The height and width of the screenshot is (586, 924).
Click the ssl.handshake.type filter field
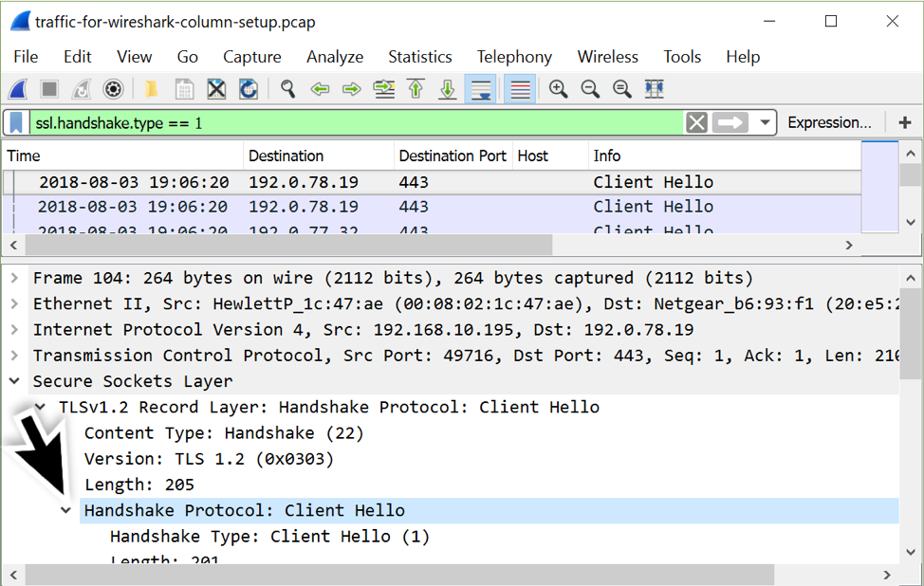(357, 122)
